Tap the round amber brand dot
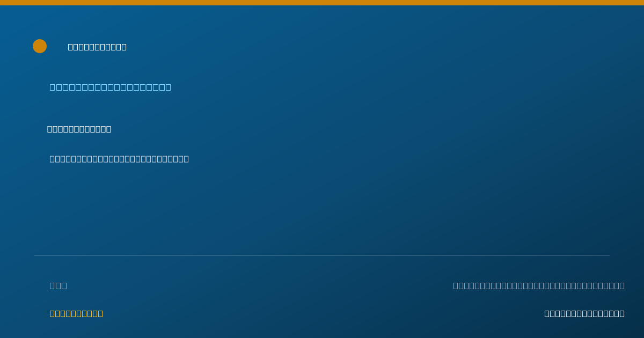The image size is (644, 338). (40, 46)
